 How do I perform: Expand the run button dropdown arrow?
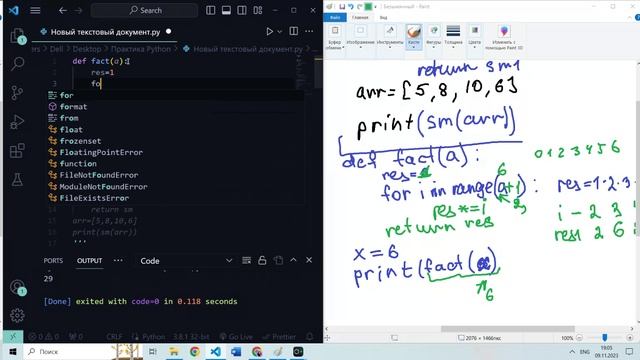[280, 31]
